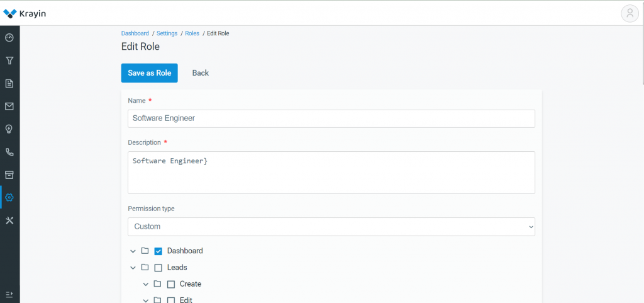Open the Contacts phone icon in sidebar
Screen dimensions: 644x303
pos(9,152)
